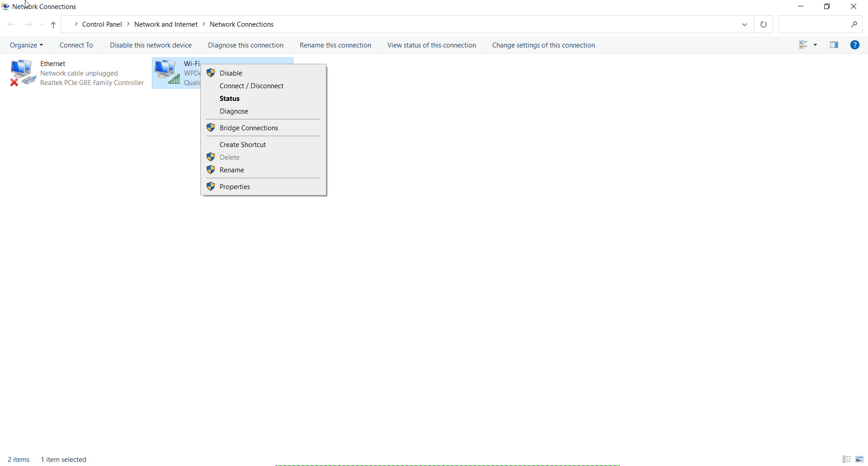The height and width of the screenshot is (466, 868).
Task: Click 'Network cable unplugged' text
Action: [79, 73]
